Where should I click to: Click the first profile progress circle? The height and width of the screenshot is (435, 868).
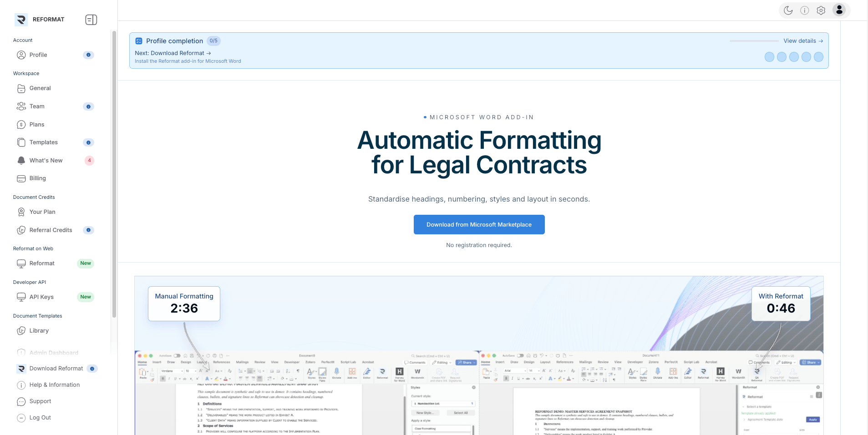pos(769,57)
